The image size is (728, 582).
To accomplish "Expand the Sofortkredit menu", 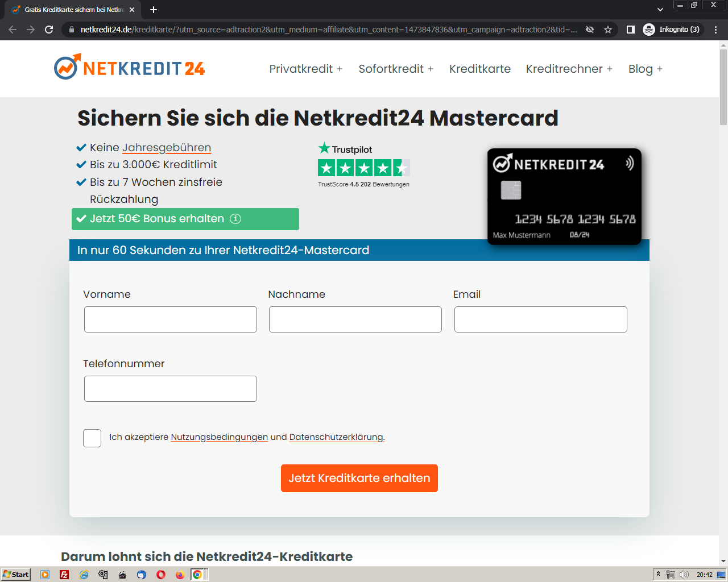I will (396, 69).
